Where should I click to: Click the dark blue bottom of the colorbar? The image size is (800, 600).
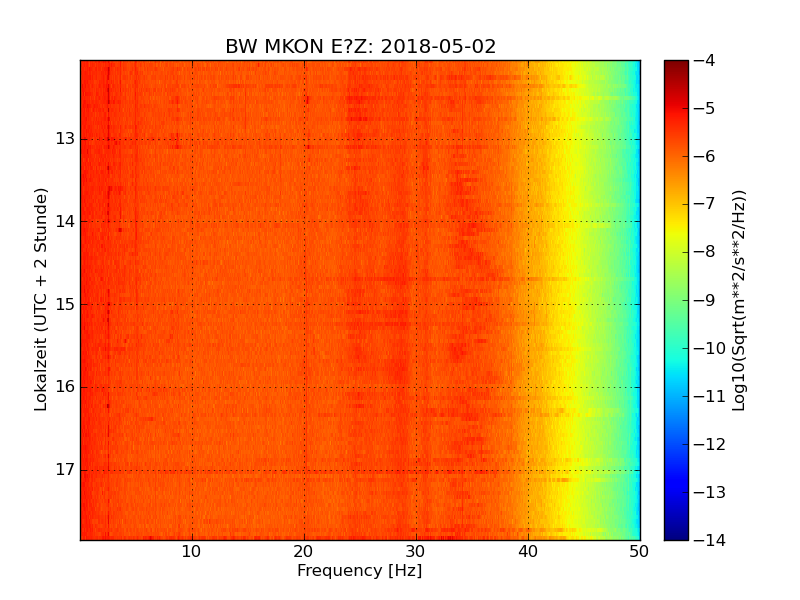(x=677, y=531)
